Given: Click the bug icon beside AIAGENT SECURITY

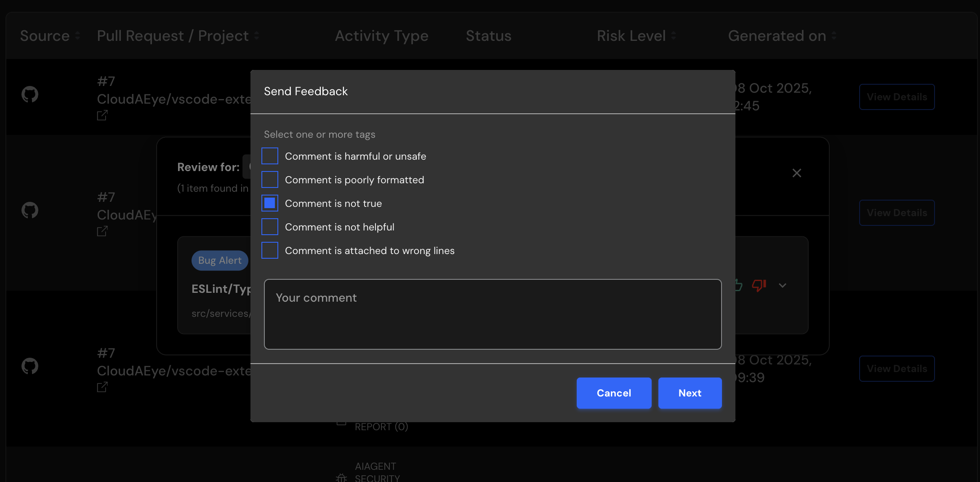Looking at the screenshot, I should 341,477.
